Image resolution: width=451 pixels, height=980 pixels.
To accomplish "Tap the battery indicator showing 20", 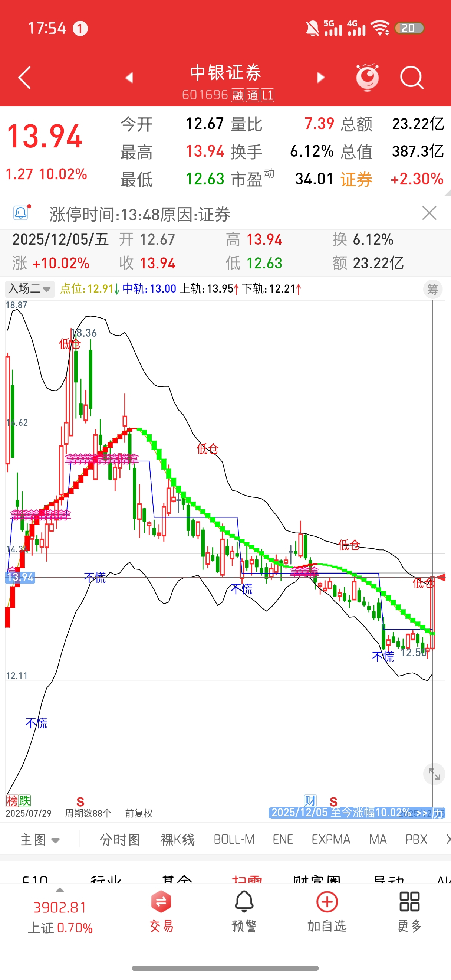I will 409,28.
